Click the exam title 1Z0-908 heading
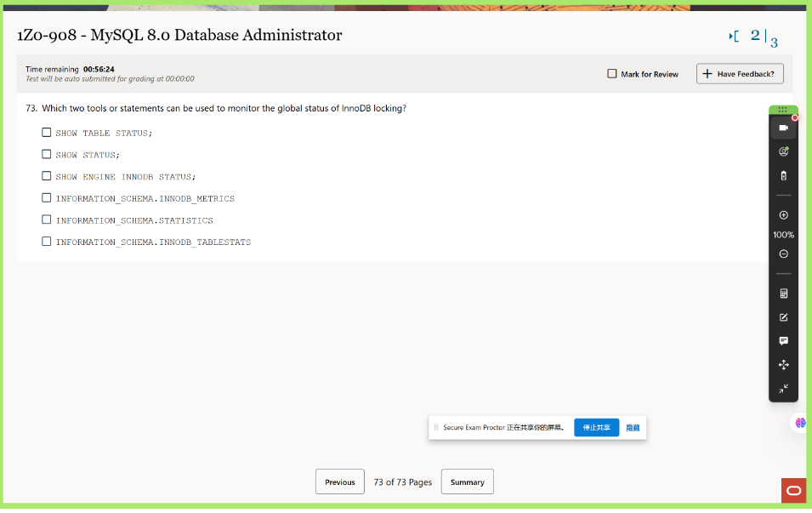 coord(179,35)
